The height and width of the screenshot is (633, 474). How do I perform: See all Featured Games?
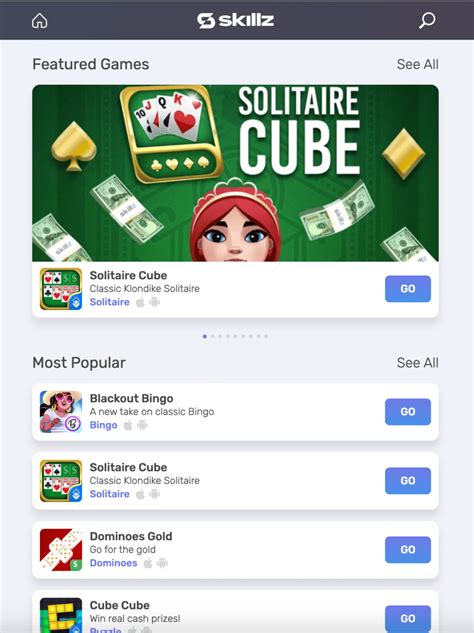point(417,64)
